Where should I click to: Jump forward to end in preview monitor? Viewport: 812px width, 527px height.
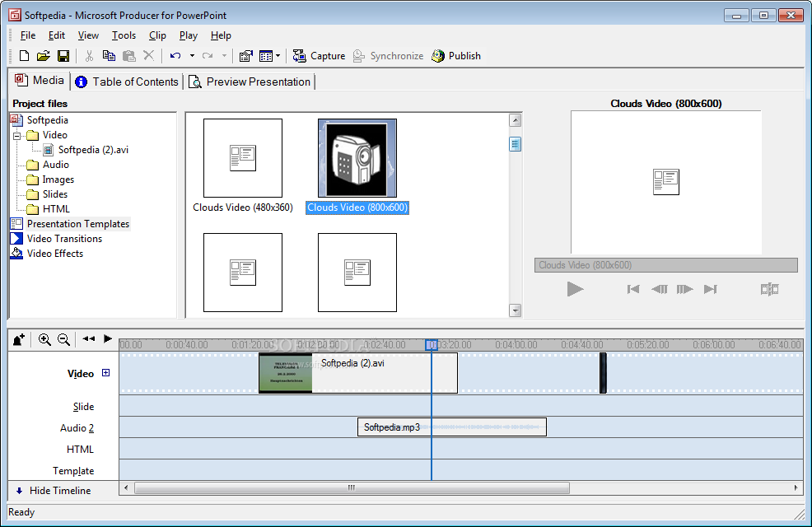[x=711, y=289]
